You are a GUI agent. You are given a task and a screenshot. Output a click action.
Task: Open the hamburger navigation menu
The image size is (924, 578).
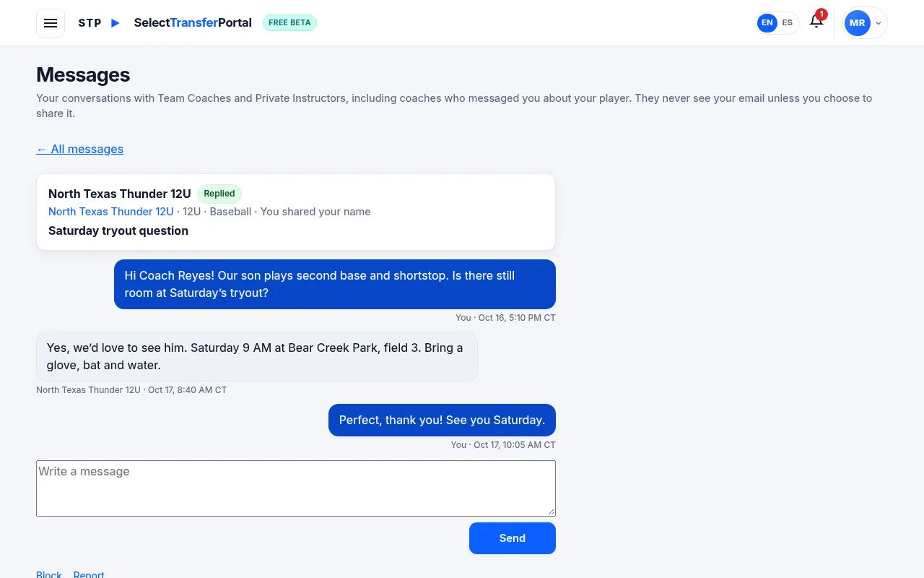pos(51,23)
